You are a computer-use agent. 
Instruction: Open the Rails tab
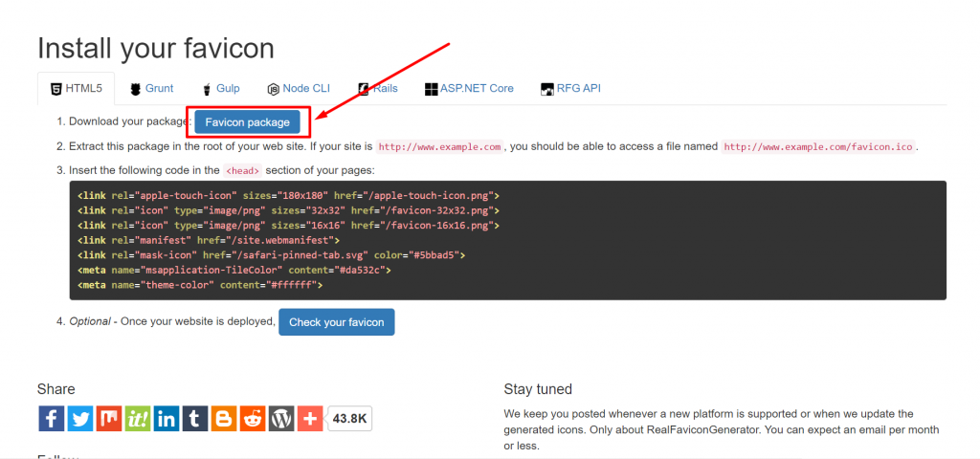pyautogui.click(x=378, y=89)
